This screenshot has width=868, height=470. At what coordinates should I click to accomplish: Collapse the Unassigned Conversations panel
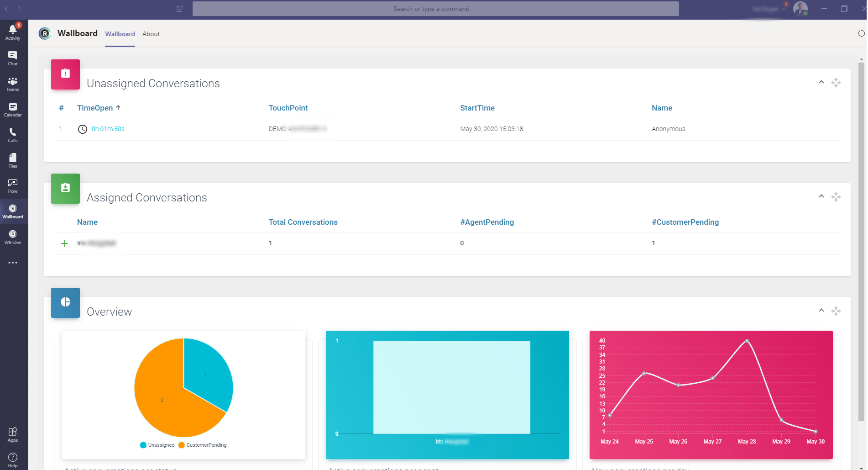[821, 82]
